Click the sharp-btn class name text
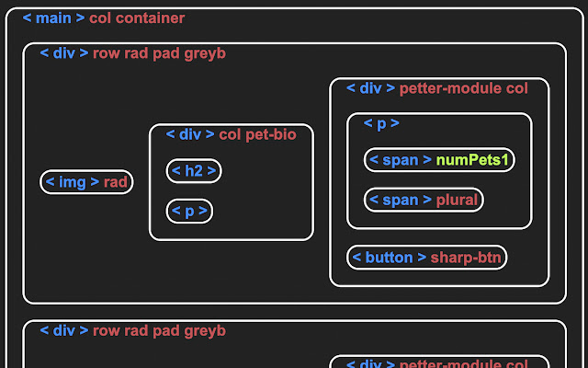Image resolution: width=588 pixels, height=368 pixels. click(466, 258)
